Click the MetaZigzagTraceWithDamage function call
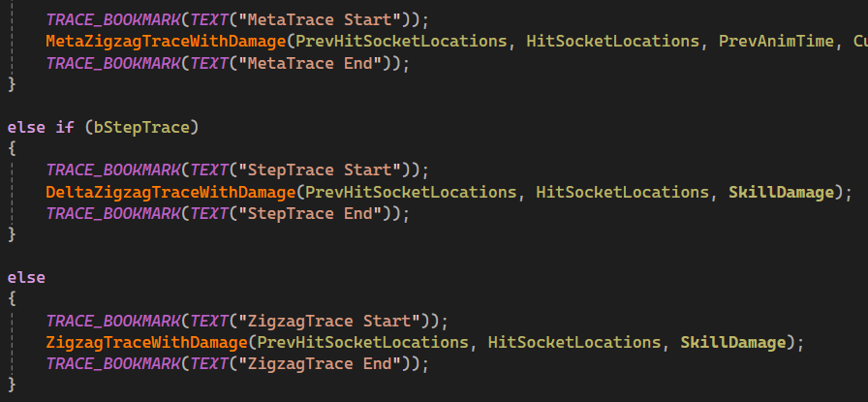The height and width of the screenshot is (402, 868). [166, 43]
